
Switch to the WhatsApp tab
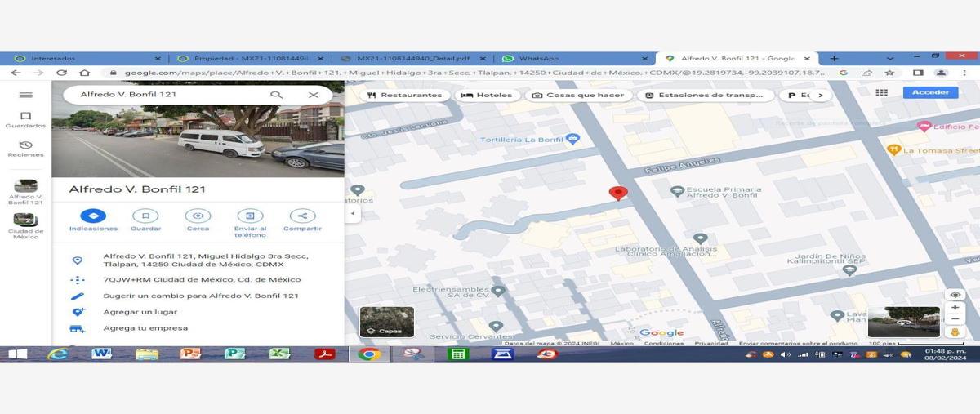[x=577, y=58]
